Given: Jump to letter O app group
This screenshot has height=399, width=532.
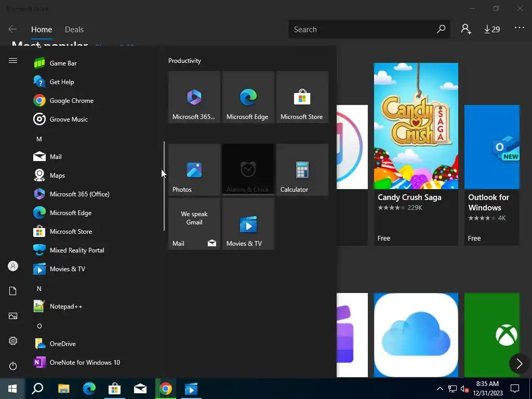Looking at the screenshot, I should (x=39, y=326).
